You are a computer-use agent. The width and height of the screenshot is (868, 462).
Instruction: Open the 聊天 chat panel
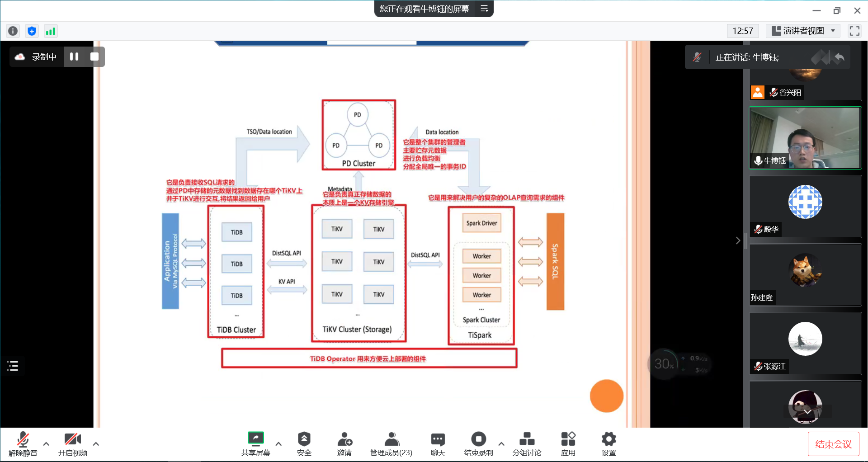coord(438,444)
